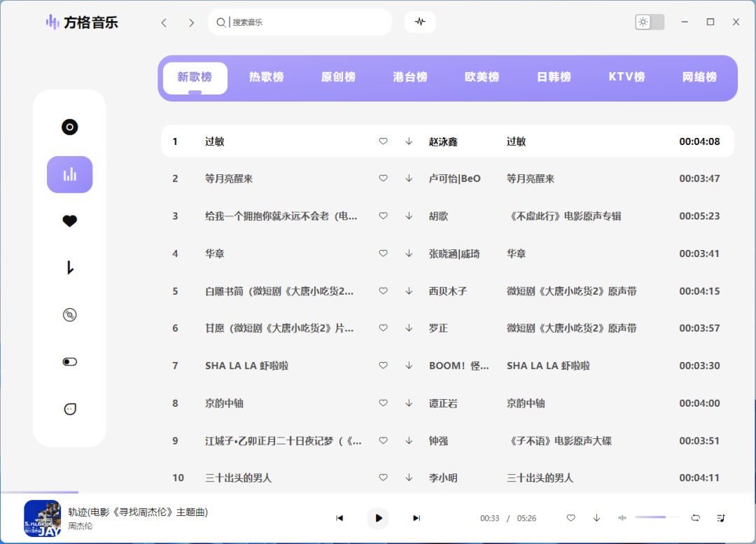Toggle the light/dark theme switch
Viewport: 756px width, 544px height.
point(650,22)
